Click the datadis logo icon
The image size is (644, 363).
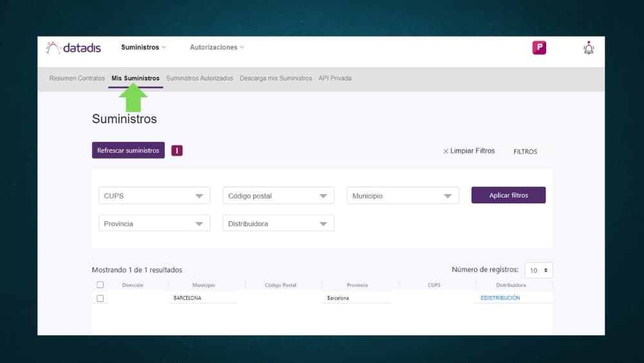[x=53, y=48]
